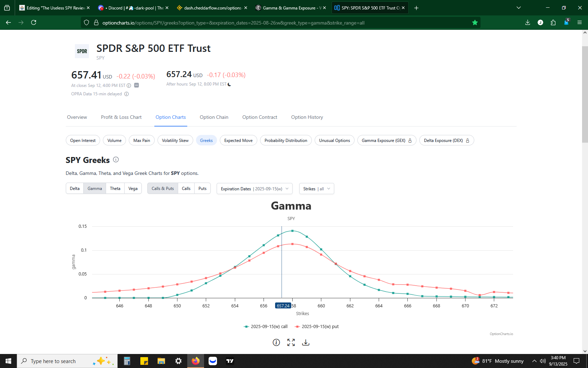
Task: Switch to Option Contract tab
Action: pyautogui.click(x=260, y=117)
